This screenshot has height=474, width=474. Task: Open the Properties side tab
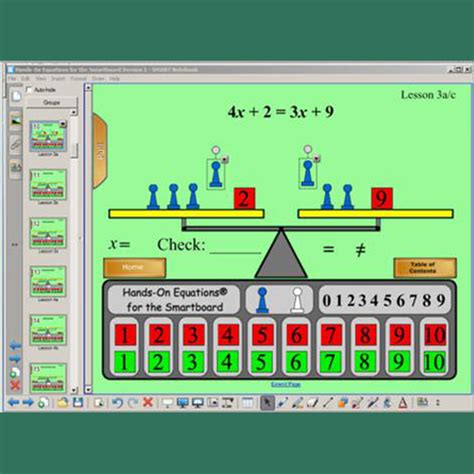point(16,168)
